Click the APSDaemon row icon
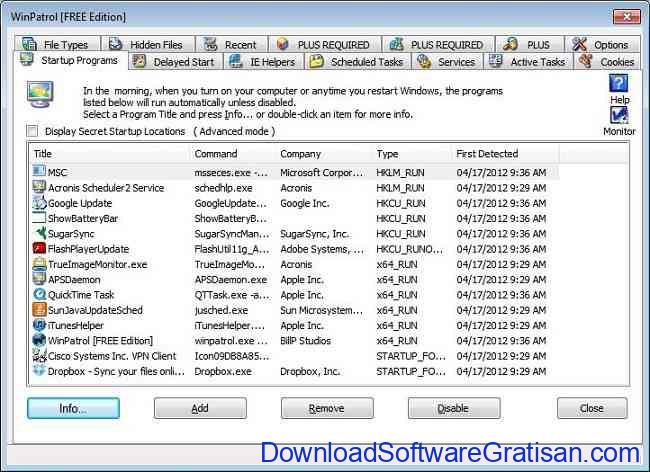This screenshot has height=472, width=650. 39,278
